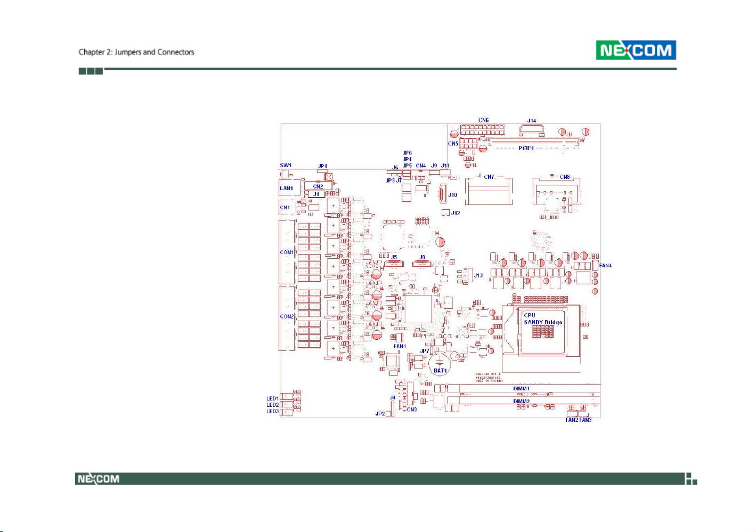Select the LAN1 port label
Screen dimensions: 756x532
pos(286,188)
